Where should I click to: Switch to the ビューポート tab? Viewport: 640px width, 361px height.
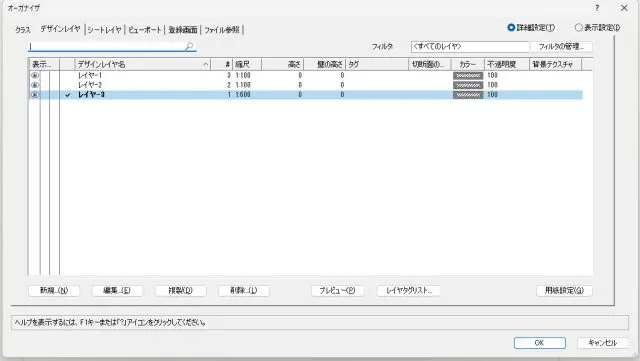[145, 30]
